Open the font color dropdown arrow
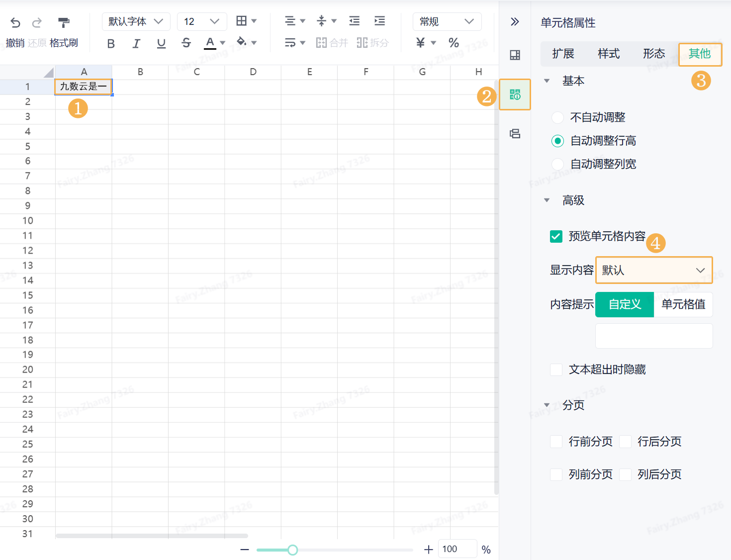Image resolution: width=731 pixels, height=560 pixels. (x=223, y=43)
